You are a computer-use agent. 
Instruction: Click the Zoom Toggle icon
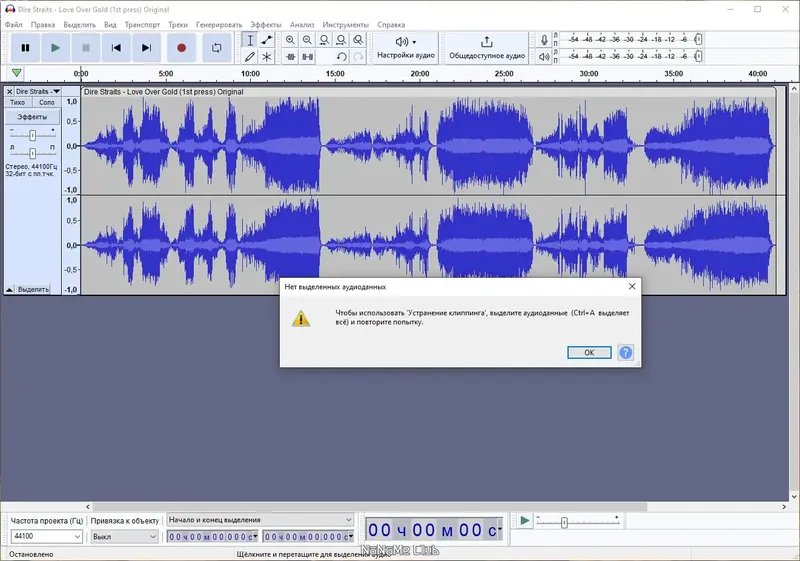[358, 40]
